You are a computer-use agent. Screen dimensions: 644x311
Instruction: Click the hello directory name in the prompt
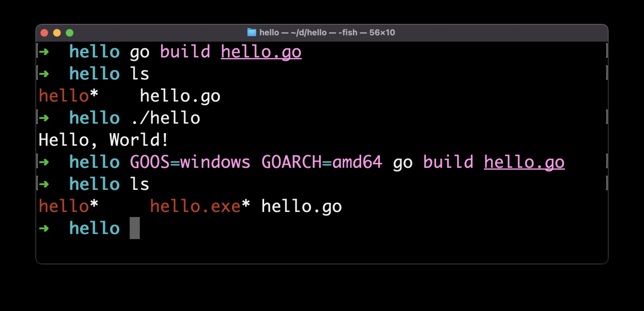click(x=94, y=51)
